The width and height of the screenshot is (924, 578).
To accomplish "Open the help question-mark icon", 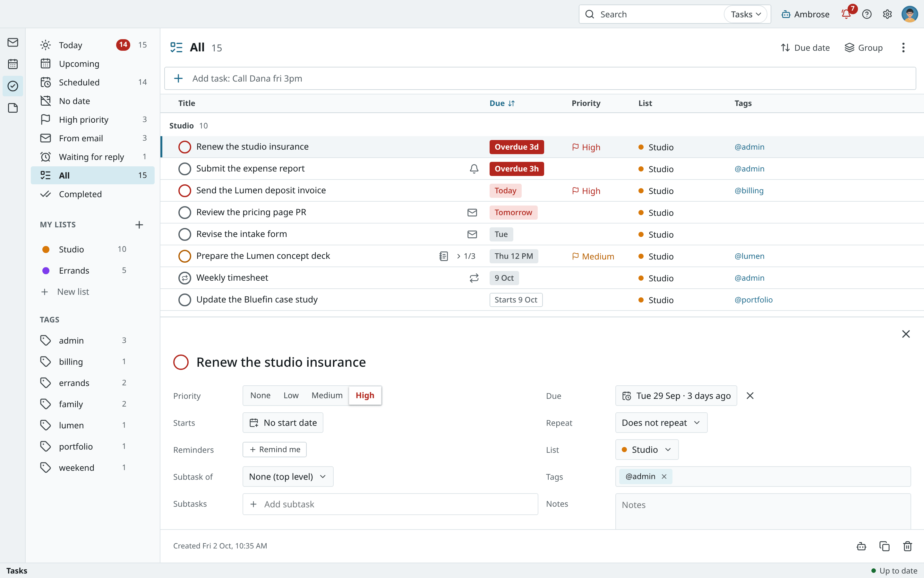I will (x=867, y=14).
